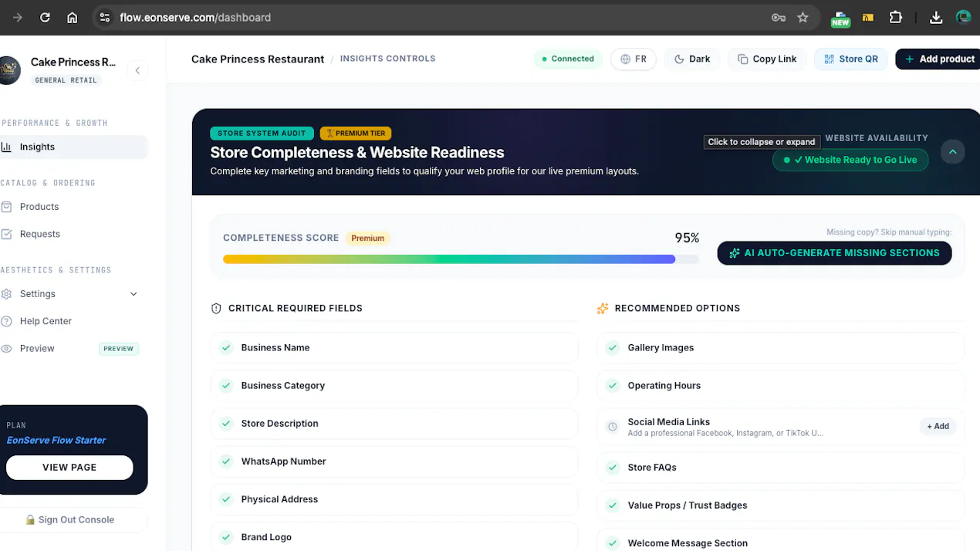980x551 pixels.
Task: Click the Store Description check mark
Action: [226, 424]
